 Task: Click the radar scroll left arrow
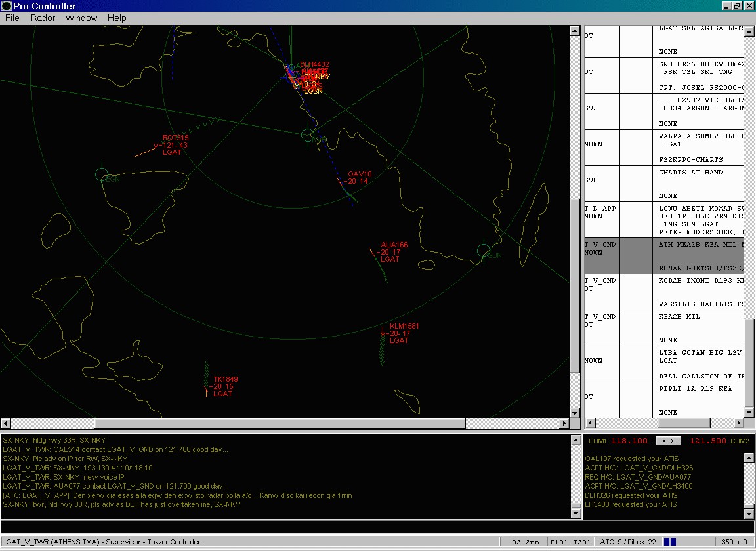click(x=5, y=423)
